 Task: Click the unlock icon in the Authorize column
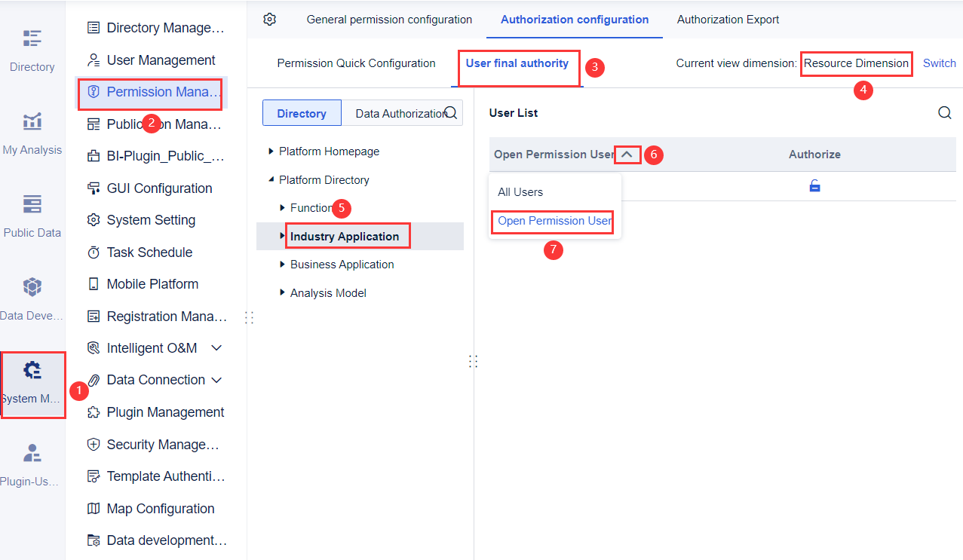tap(814, 185)
